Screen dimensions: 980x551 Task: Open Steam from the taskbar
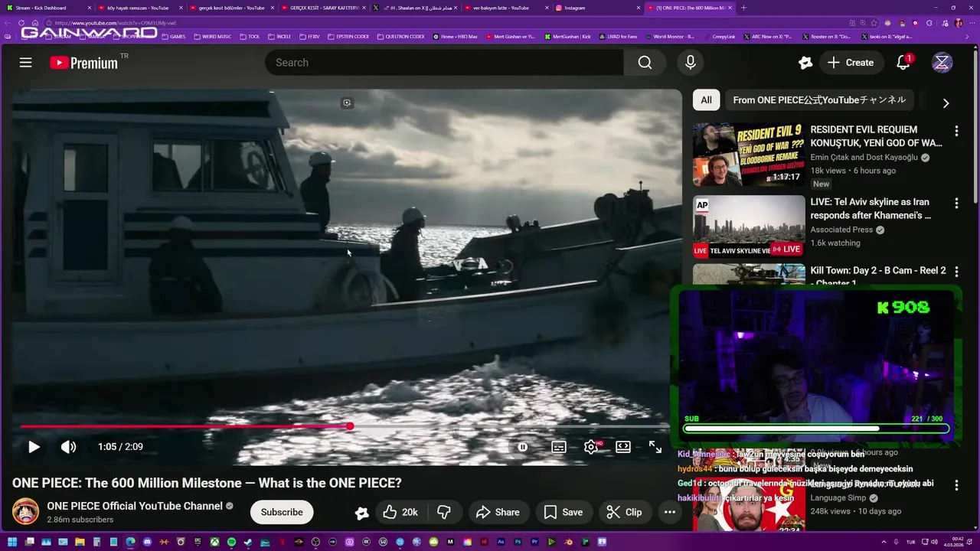click(248, 543)
